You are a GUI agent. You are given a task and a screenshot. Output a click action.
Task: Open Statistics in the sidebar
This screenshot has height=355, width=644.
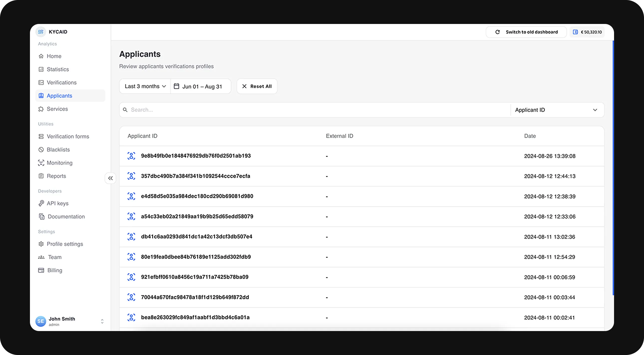58,69
